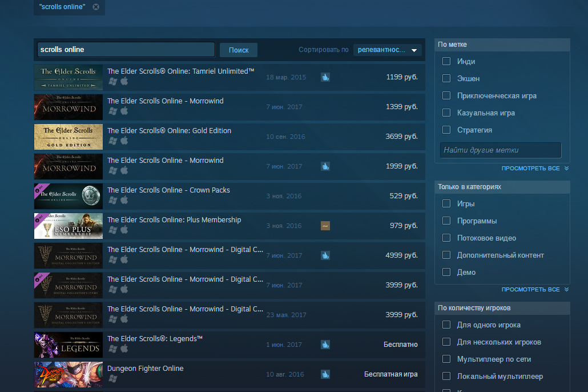The image size is (588, 392).
Task: Open The Elder Scrolls Online: Tamriel Unlimited result
Action: (229, 77)
